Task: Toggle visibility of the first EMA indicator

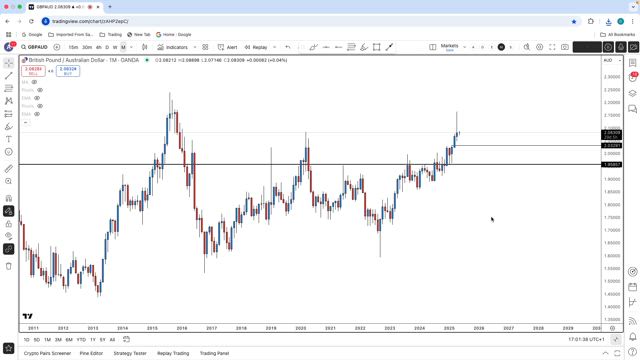Action: (37, 98)
